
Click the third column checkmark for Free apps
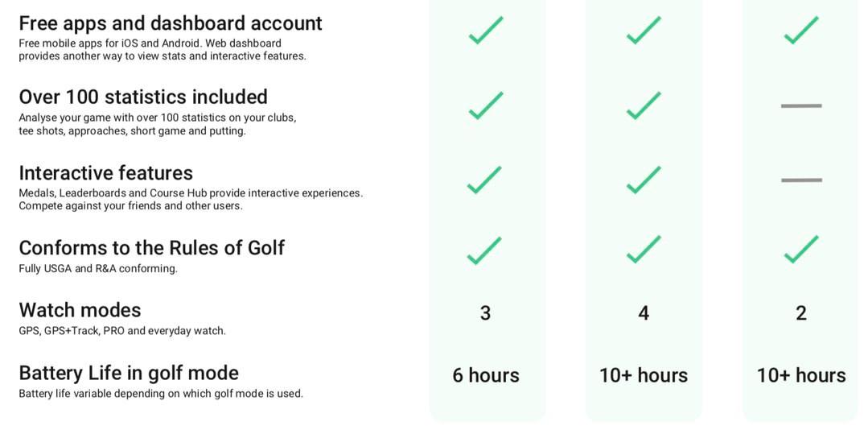click(801, 30)
